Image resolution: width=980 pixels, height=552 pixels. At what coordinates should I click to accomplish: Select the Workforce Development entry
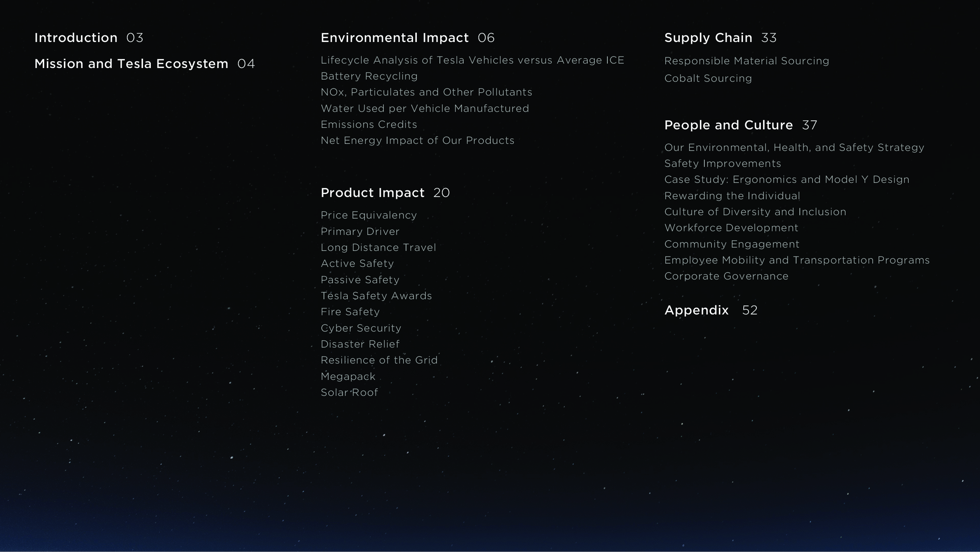[x=731, y=227]
